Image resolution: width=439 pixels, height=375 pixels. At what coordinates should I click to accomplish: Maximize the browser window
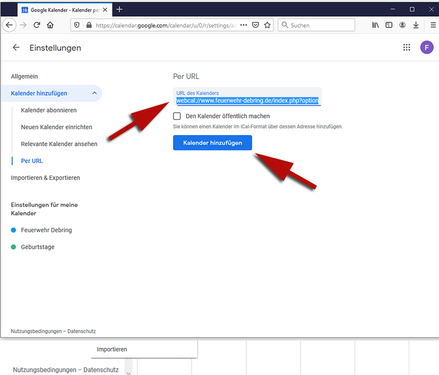(x=412, y=9)
